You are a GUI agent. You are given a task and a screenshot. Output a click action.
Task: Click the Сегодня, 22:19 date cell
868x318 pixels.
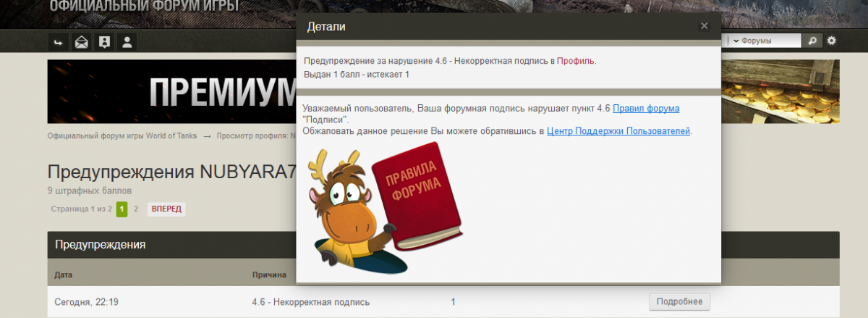pos(85,302)
